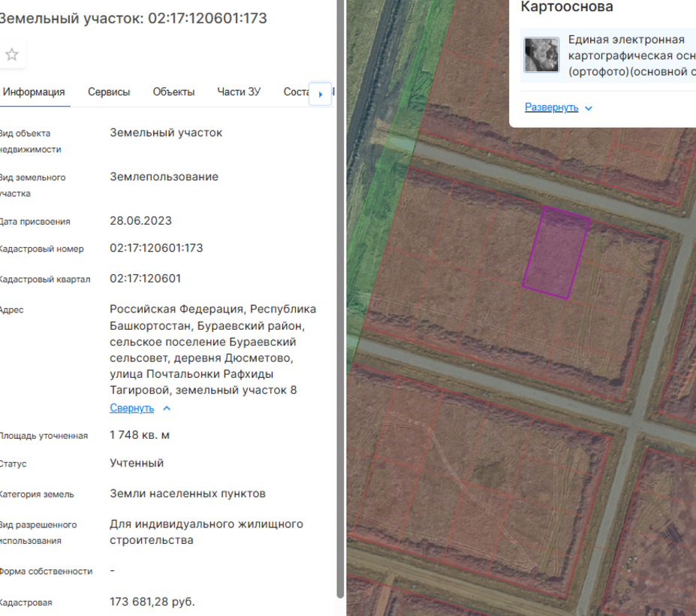Click the Картооснова panel heading
The height and width of the screenshot is (616, 696).
(567, 8)
